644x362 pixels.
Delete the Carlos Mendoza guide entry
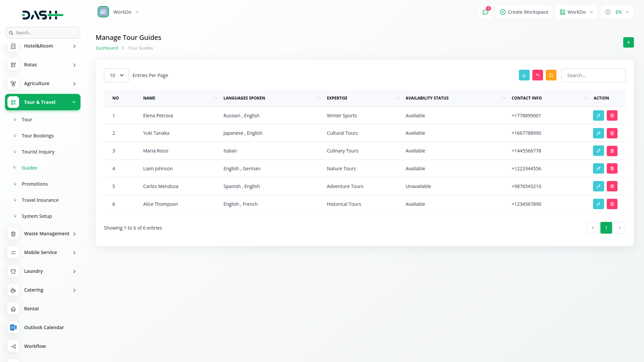pyautogui.click(x=612, y=186)
